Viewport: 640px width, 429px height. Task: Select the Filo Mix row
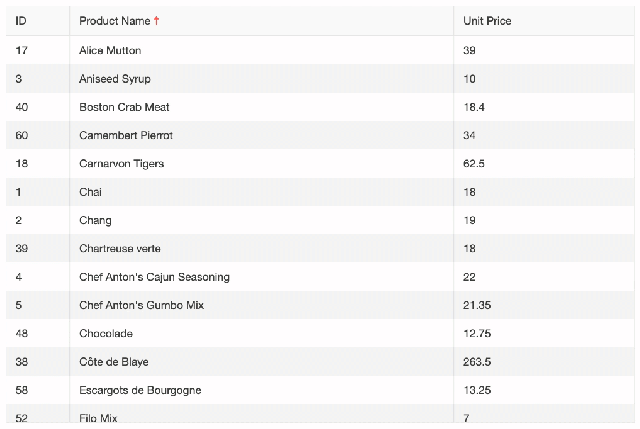point(320,413)
